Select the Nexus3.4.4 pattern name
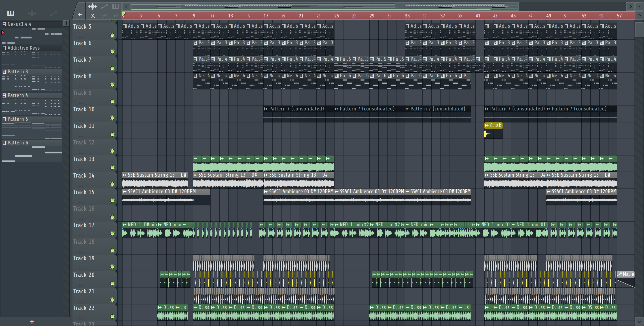Screen dimensions: 644x326 click(19, 24)
